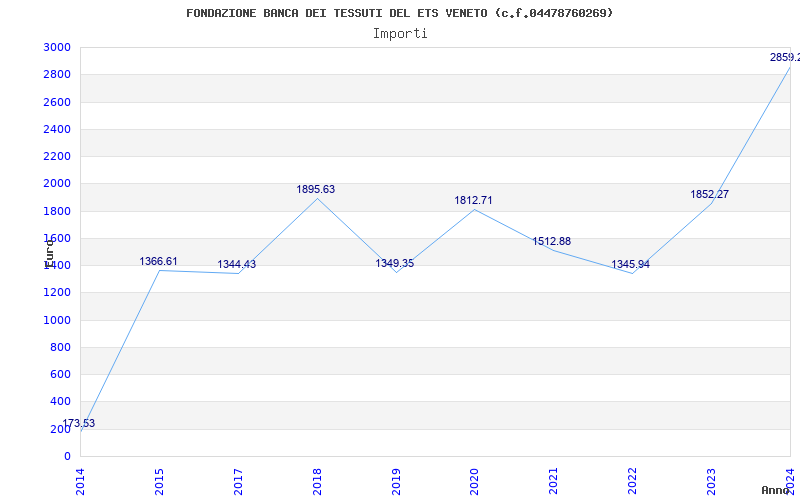Click the y-axis value 600

(61, 374)
